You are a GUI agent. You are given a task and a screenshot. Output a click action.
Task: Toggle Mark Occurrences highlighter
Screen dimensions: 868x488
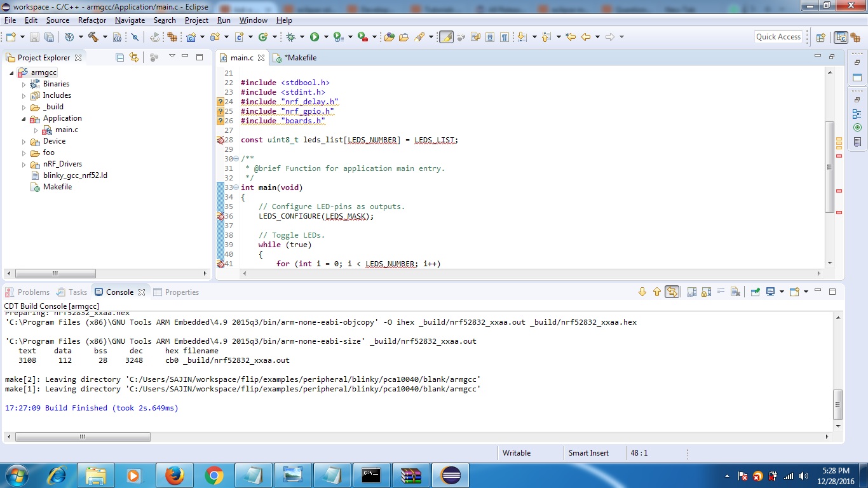[447, 37]
